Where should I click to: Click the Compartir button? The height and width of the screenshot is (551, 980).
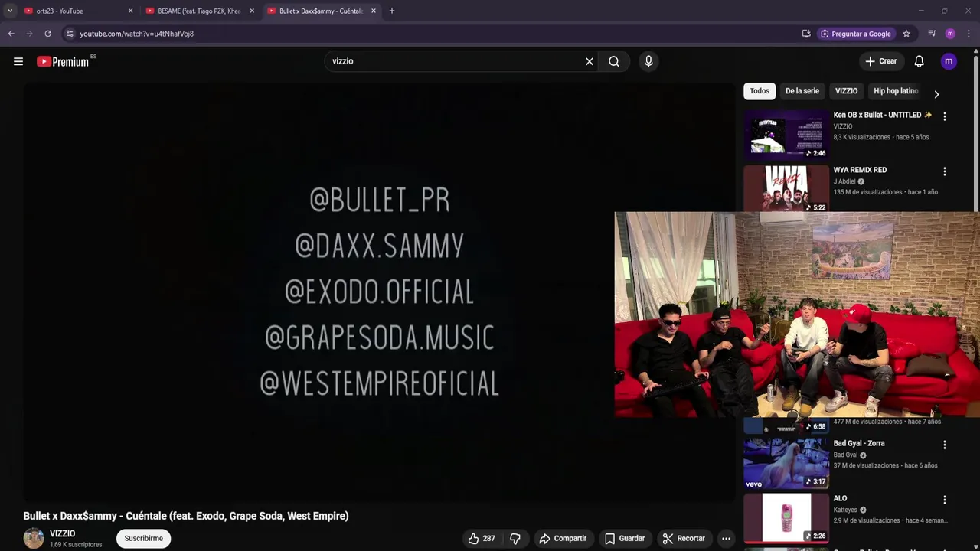coord(563,538)
